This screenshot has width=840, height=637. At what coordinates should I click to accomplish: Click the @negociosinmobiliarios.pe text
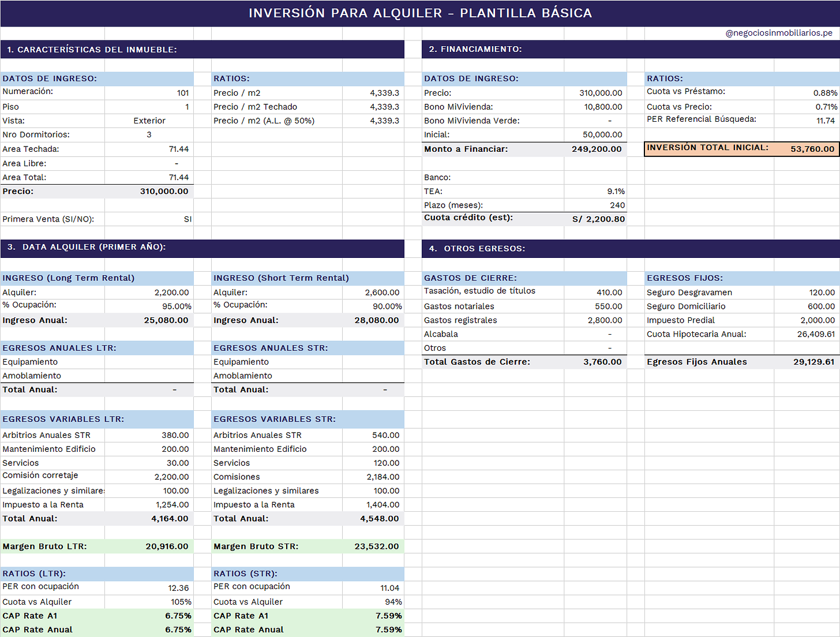(x=779, y=33)
